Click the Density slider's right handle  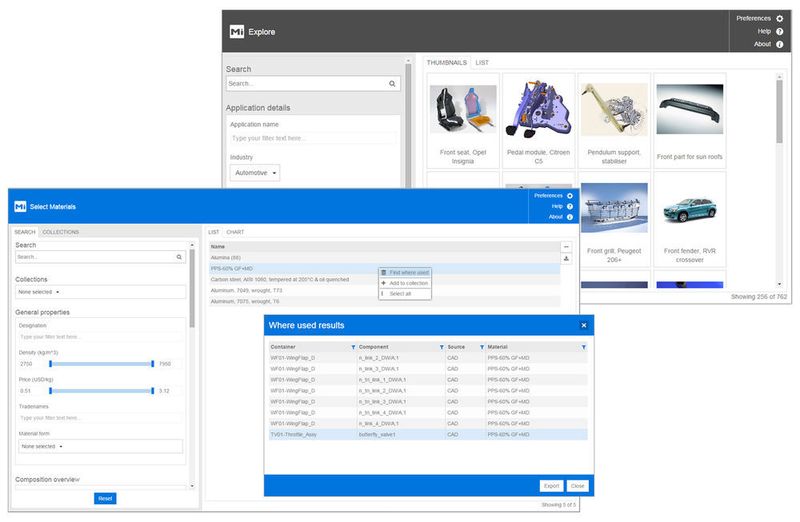tap(153, 364)
